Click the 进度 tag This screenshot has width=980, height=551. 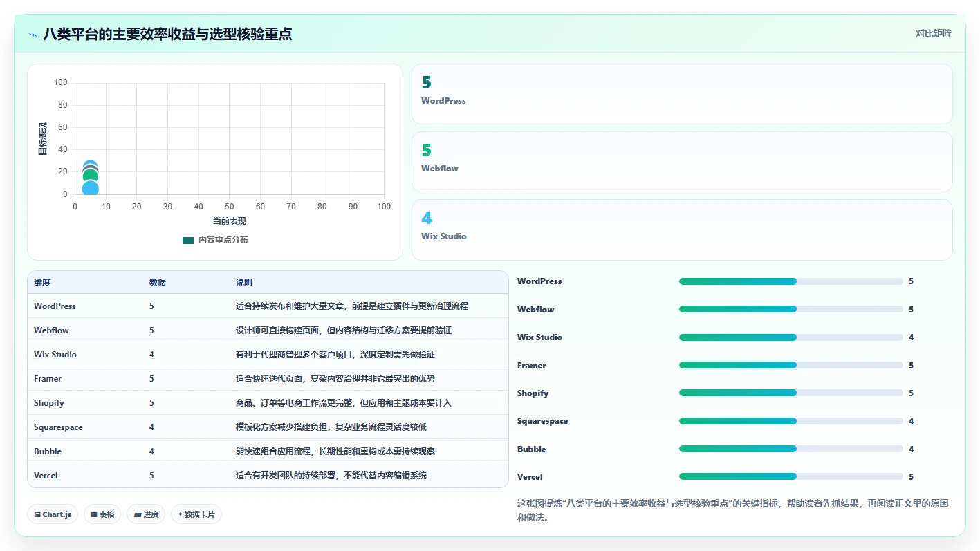(146, 514)
